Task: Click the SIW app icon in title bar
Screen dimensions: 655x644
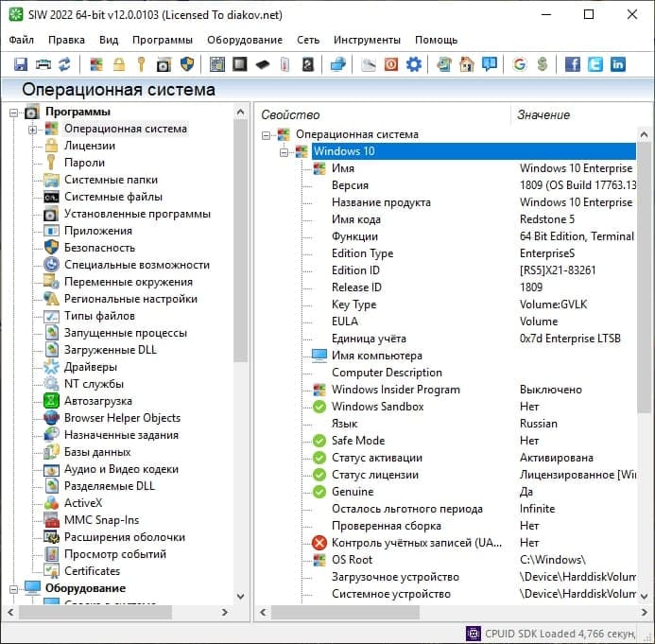Action: pyautogui.click(x=16, y=14)
